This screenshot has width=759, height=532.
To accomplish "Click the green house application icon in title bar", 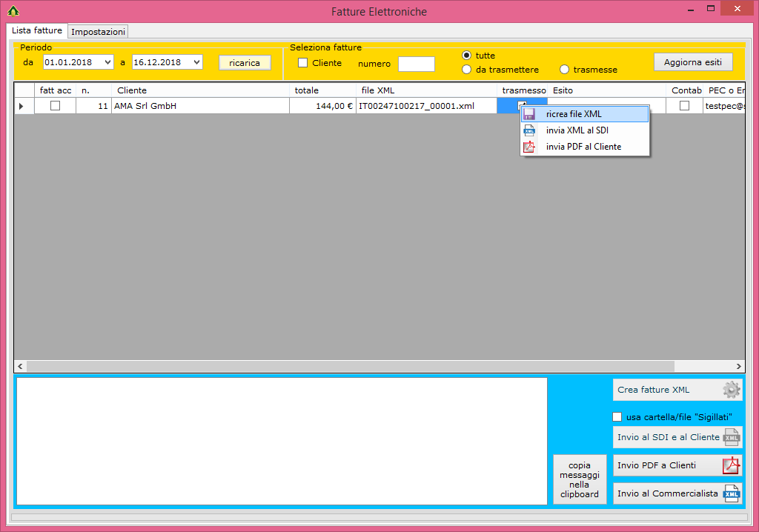I will 13,11.
